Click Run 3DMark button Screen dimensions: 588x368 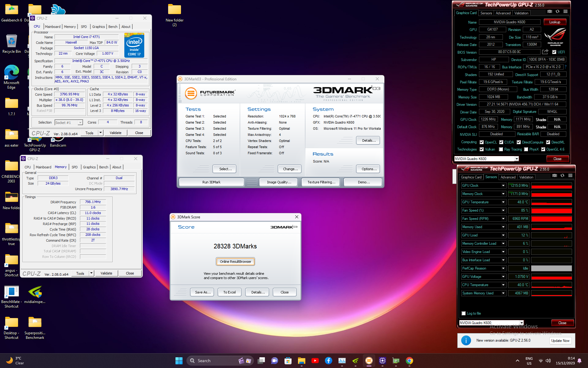[x=211, y=182]
